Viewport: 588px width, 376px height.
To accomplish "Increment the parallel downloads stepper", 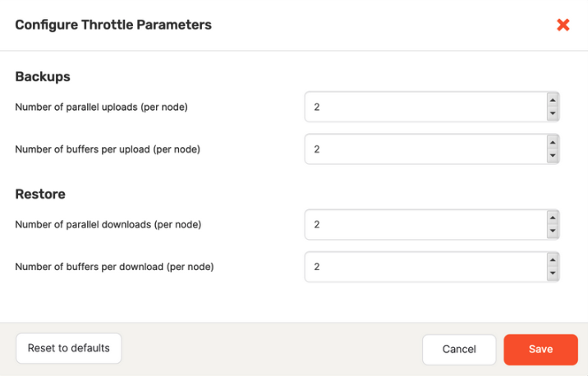I will (553, 218).
